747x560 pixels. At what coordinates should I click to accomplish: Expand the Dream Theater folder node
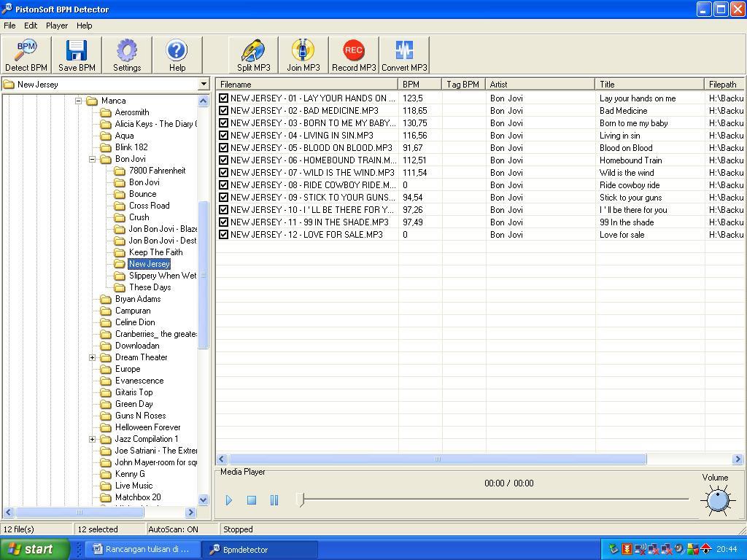coord(93,357)
